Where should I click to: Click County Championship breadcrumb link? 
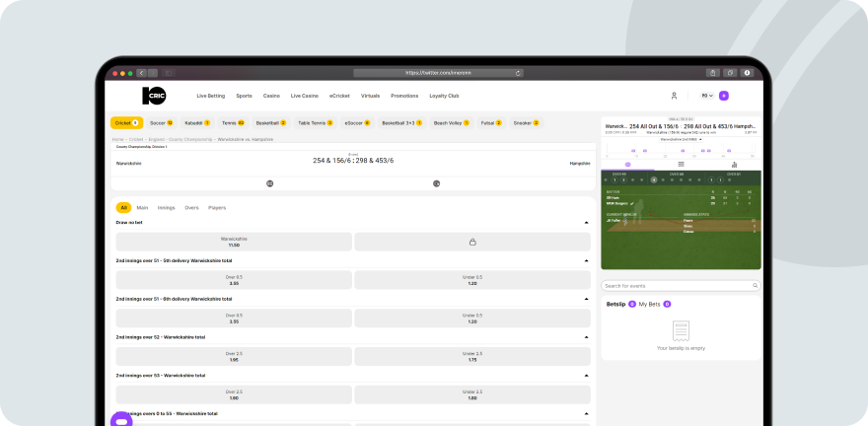192,139
